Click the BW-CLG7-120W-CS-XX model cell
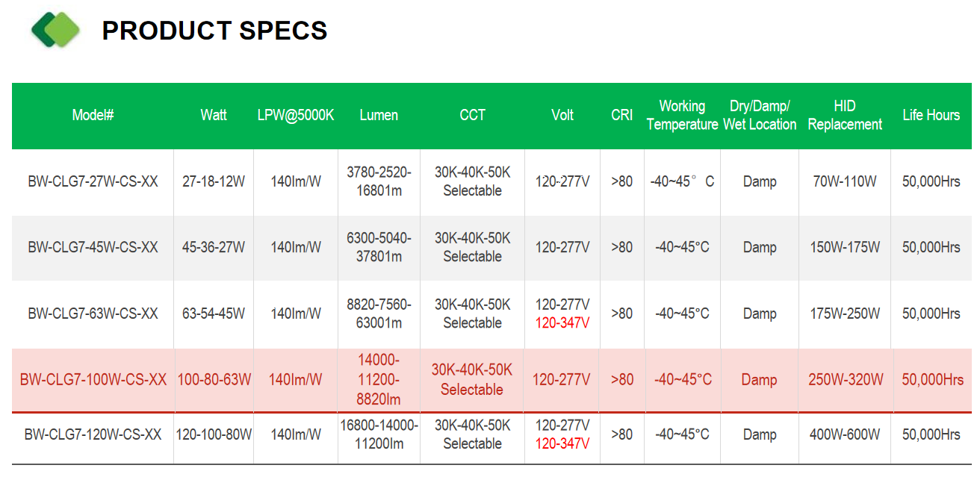 pyautogui.click(x=93, y=434)
